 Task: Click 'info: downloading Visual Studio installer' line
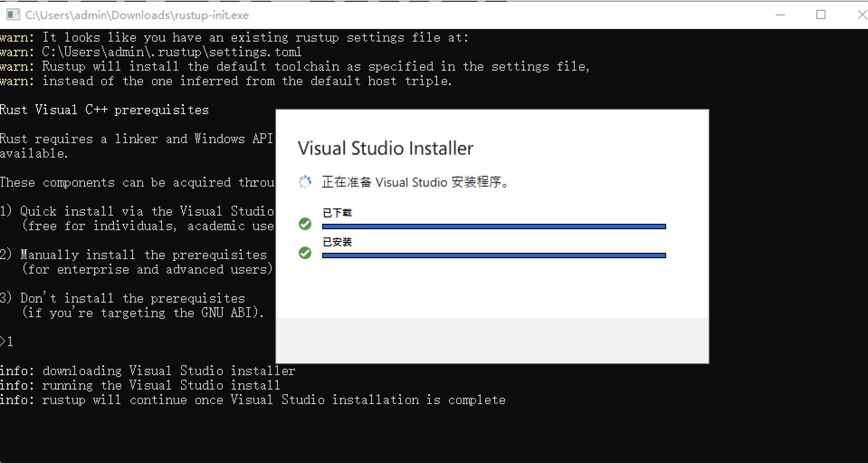tap(148, 371)
